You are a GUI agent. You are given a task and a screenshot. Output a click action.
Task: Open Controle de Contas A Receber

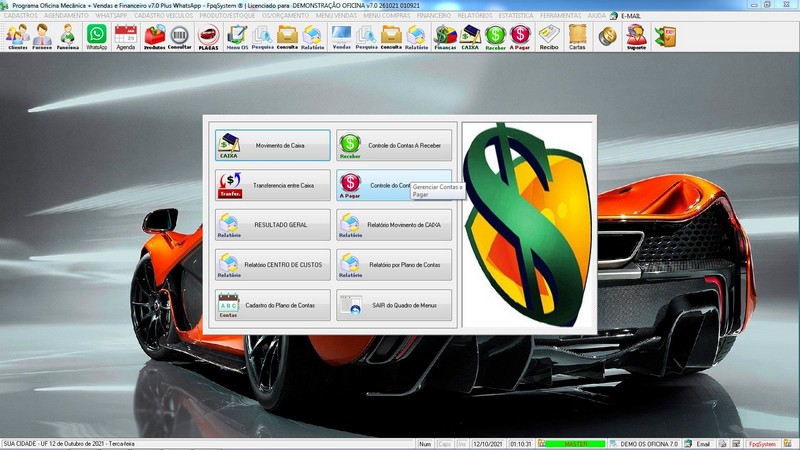[x=394, y=146]
